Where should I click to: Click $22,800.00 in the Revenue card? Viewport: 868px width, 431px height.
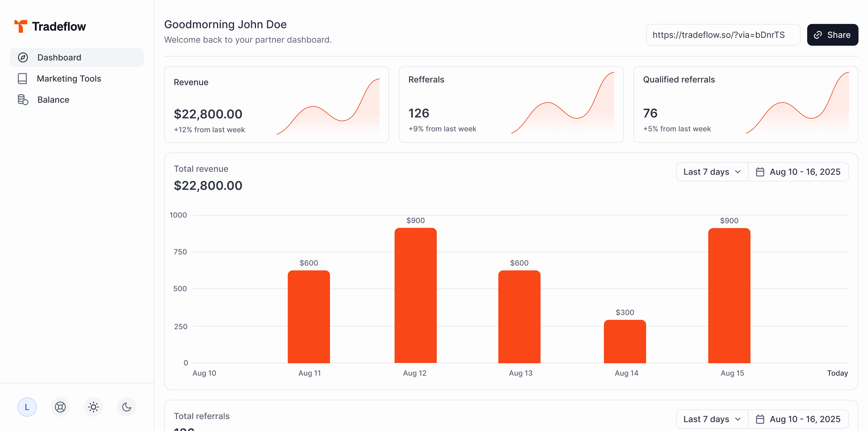pos(208,114)
